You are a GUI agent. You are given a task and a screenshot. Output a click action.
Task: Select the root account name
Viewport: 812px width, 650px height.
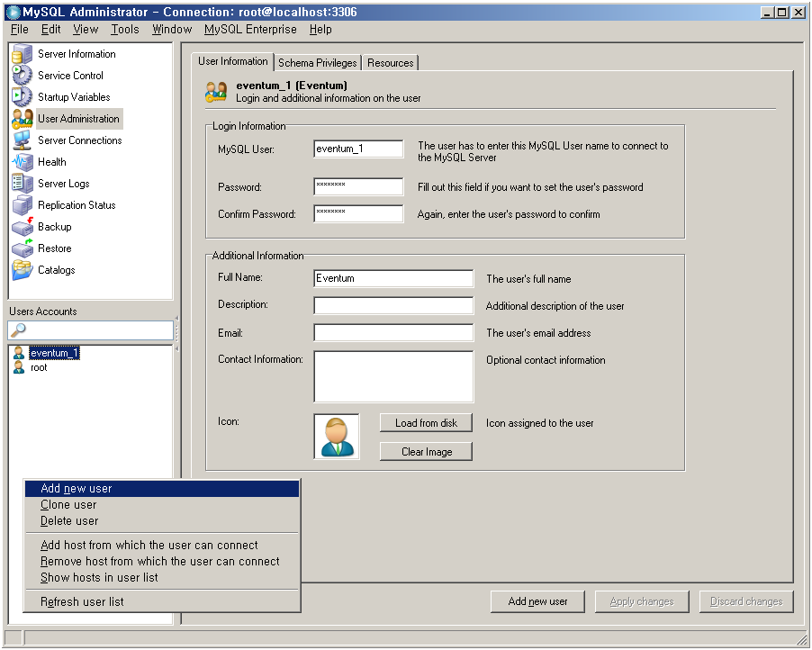tap(39, 367)
